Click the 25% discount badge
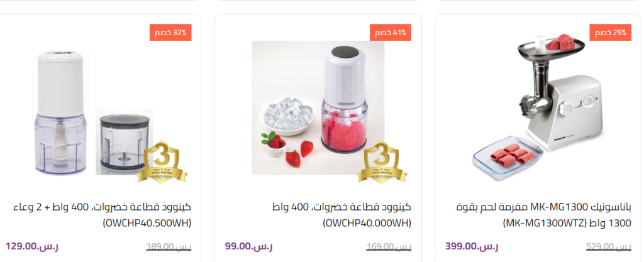This screenshot has width=644, height=262. pos(610,33)
